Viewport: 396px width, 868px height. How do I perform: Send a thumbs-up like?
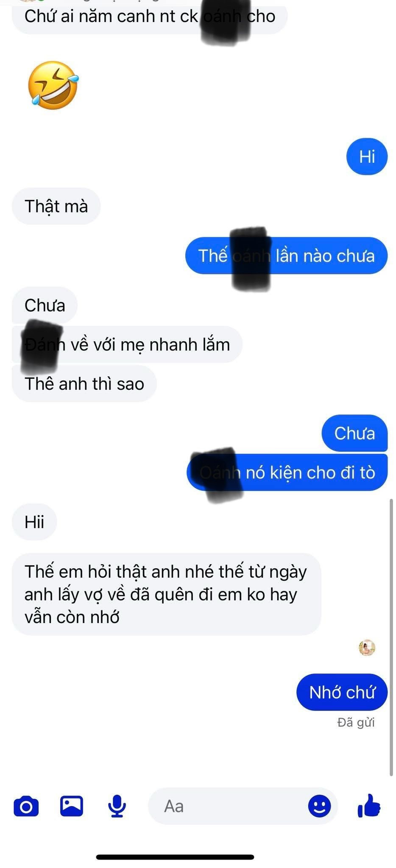[x=369, y=805]
